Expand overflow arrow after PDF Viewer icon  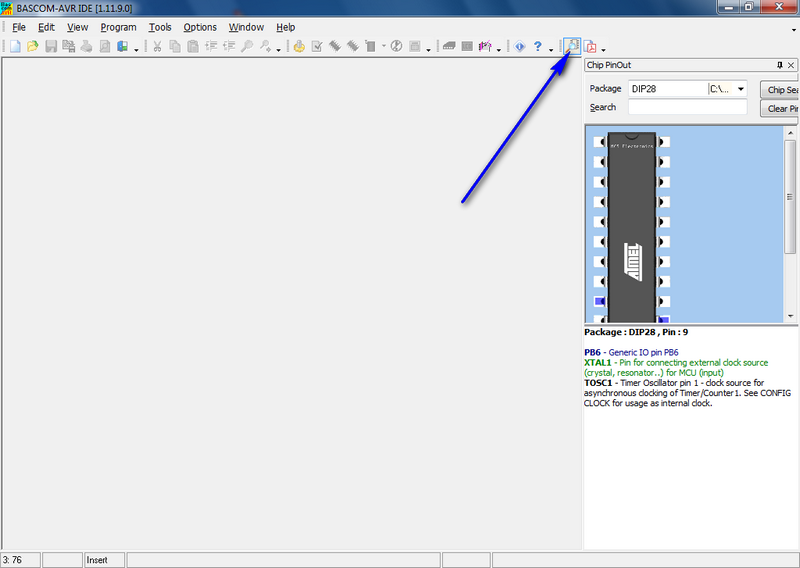(x=604, y=50)
